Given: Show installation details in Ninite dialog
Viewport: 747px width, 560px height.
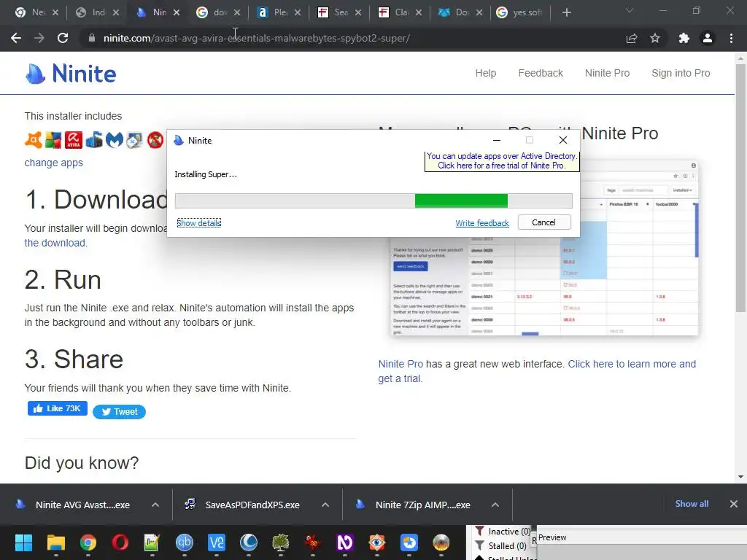Looking at the screenshot, I should (x=199, y=223).
